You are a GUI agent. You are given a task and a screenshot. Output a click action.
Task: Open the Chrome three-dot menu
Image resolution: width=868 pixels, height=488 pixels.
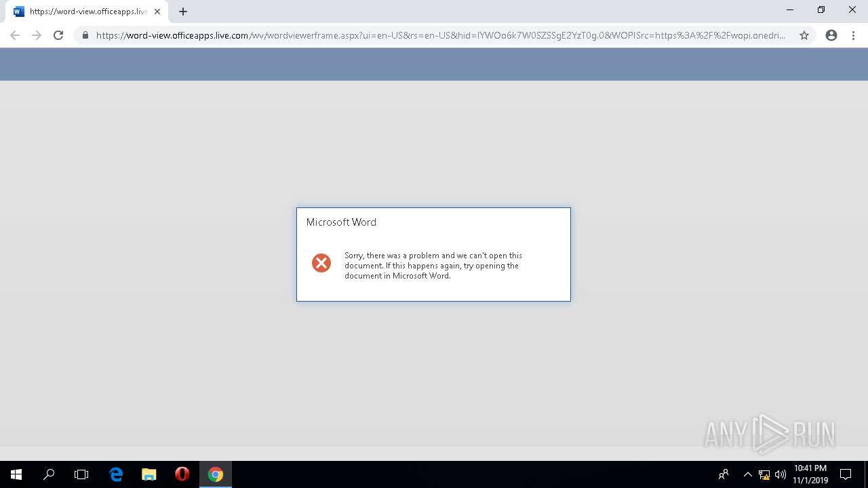(x=853, y=35)
